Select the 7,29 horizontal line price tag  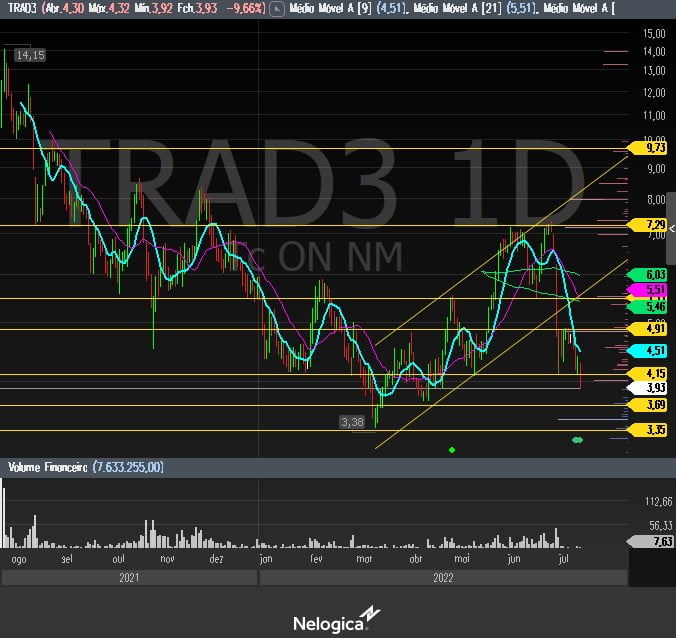tap(656, 225)
